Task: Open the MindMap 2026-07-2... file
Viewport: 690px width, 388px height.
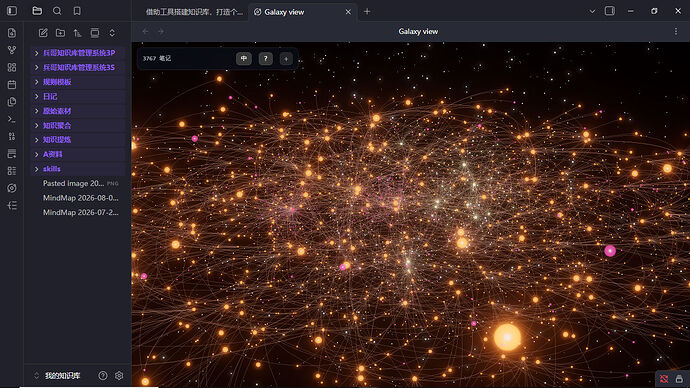Action: (x=77, y=212)
